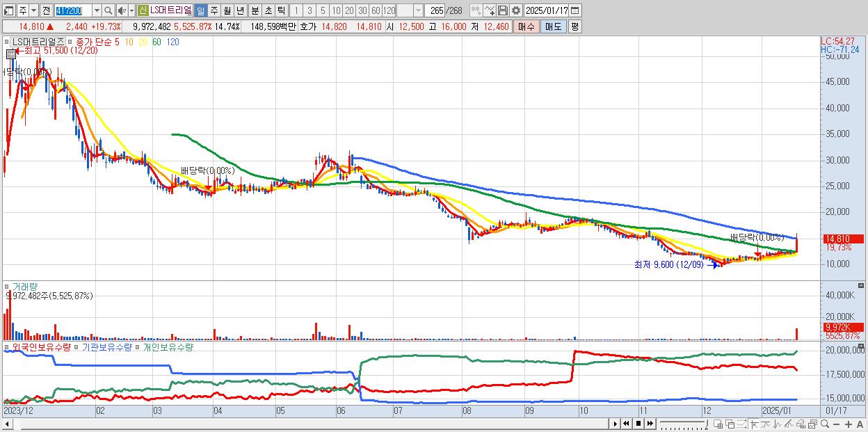Viewport: 868px width, 432px height.
Task: Click the 매수 buy button
Action: coord(526,26)
